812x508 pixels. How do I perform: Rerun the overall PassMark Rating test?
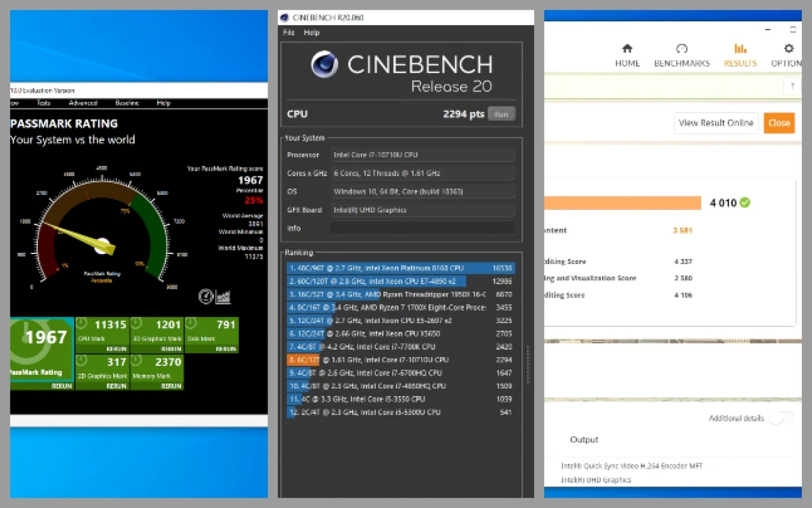click(62, 386)
